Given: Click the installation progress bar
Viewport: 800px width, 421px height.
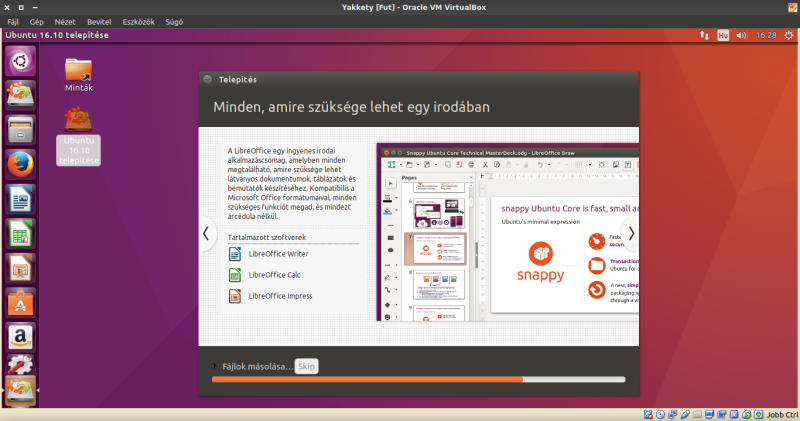Looking at the screenshot, I should (x=417, y=380).
